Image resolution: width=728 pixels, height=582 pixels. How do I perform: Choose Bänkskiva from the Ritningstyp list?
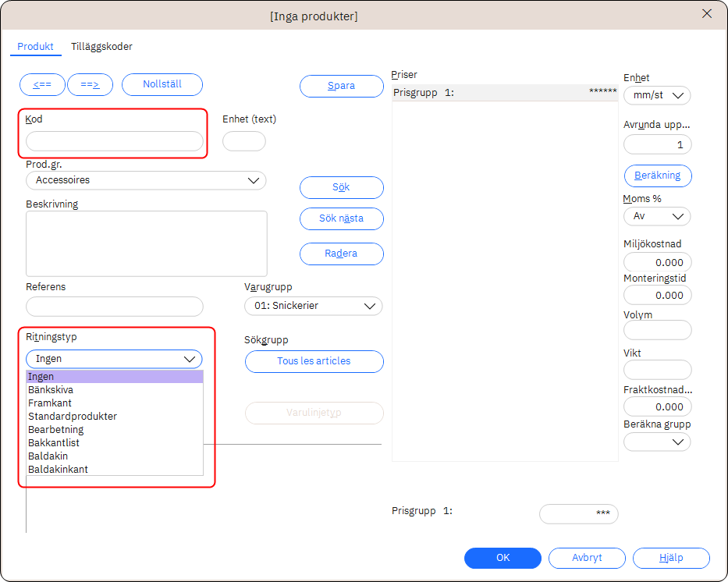point(51,390)
